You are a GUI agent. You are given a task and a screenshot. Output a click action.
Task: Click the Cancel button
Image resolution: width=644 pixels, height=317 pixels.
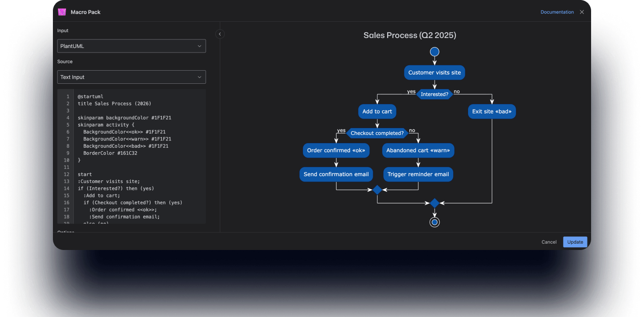coord(549,242)
